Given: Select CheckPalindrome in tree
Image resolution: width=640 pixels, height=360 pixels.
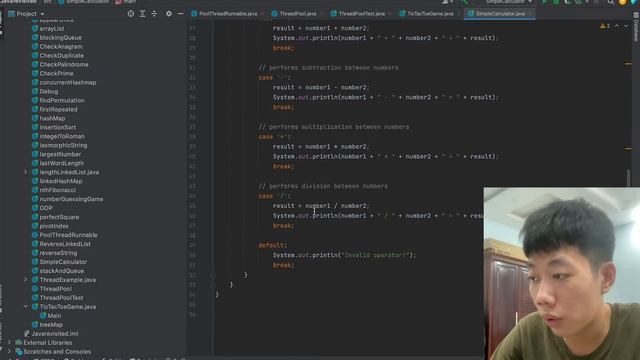Looking at the screenshot, I should coord(64,64).
